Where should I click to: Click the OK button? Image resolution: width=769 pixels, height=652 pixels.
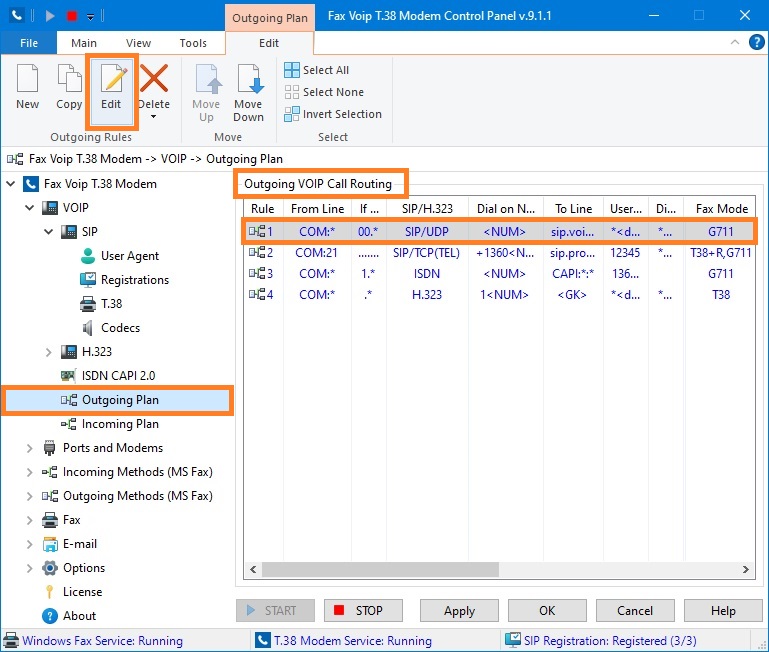click(x=547, y=611)
